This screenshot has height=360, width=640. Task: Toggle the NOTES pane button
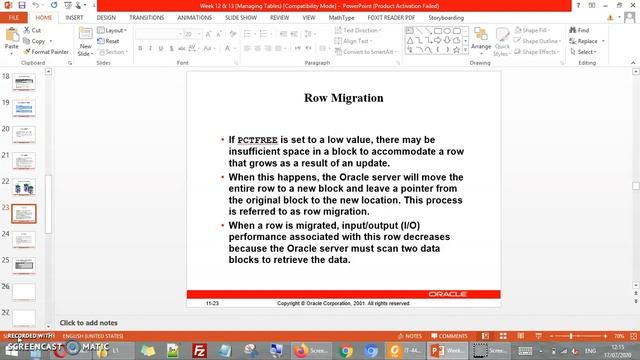point(410,336)
